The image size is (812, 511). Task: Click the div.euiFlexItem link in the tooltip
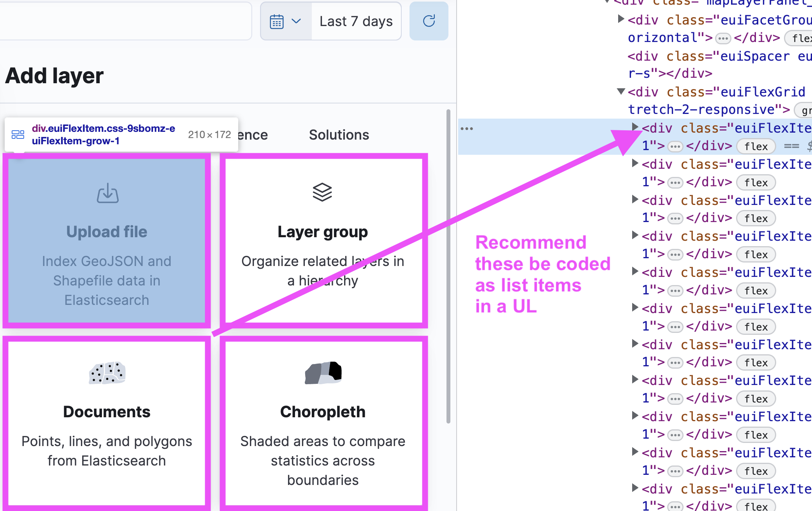[103, 135]
